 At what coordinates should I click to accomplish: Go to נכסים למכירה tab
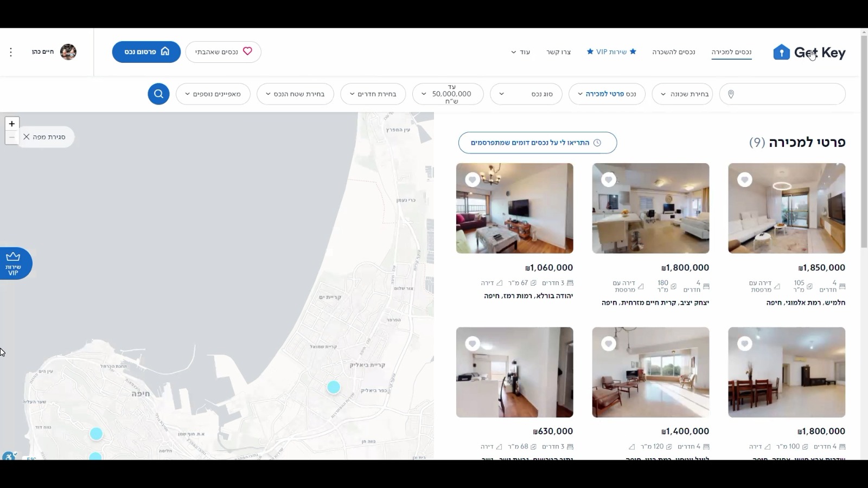(x=731, y=52)
